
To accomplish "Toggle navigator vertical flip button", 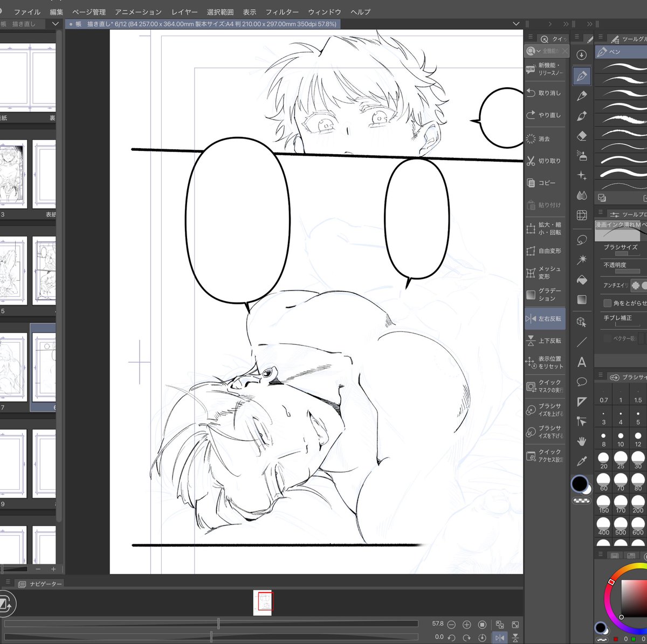I will tap(515, 638).
